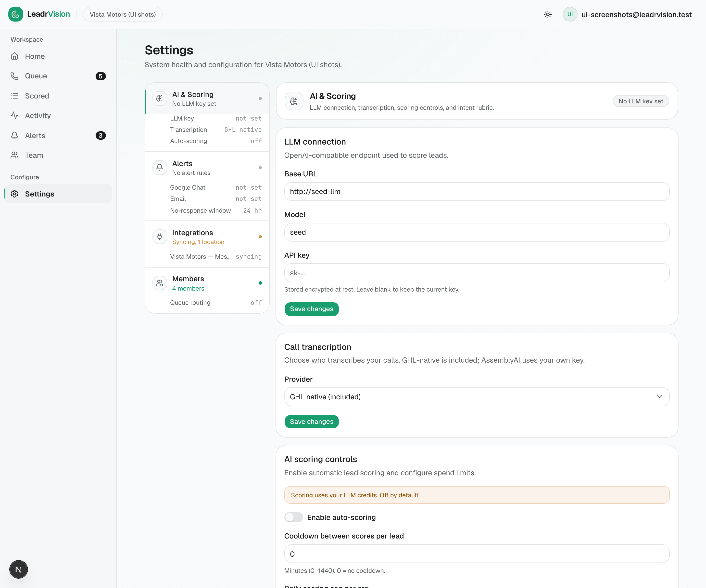Select the AI & Scoring settings section

coord(207,99)
